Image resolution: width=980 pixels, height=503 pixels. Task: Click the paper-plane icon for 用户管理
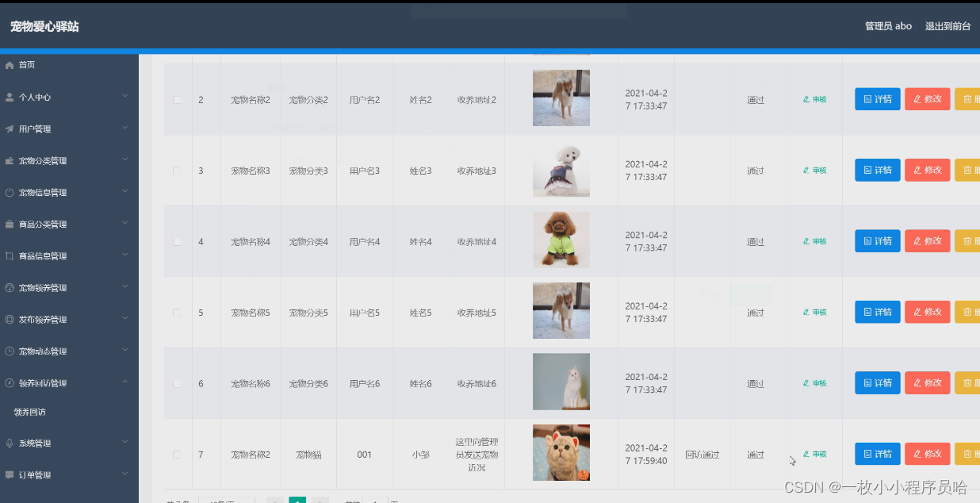pos(10,129)
